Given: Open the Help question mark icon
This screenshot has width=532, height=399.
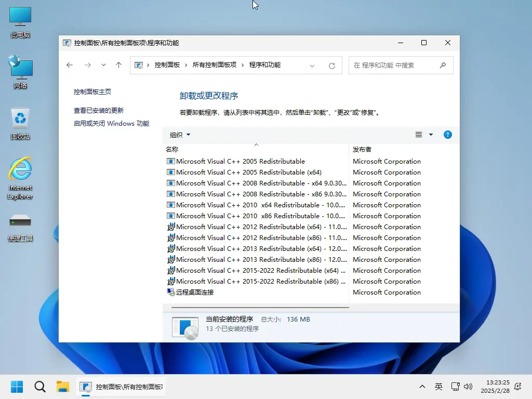Looking at the screenshot, I should tap(447, 135).
